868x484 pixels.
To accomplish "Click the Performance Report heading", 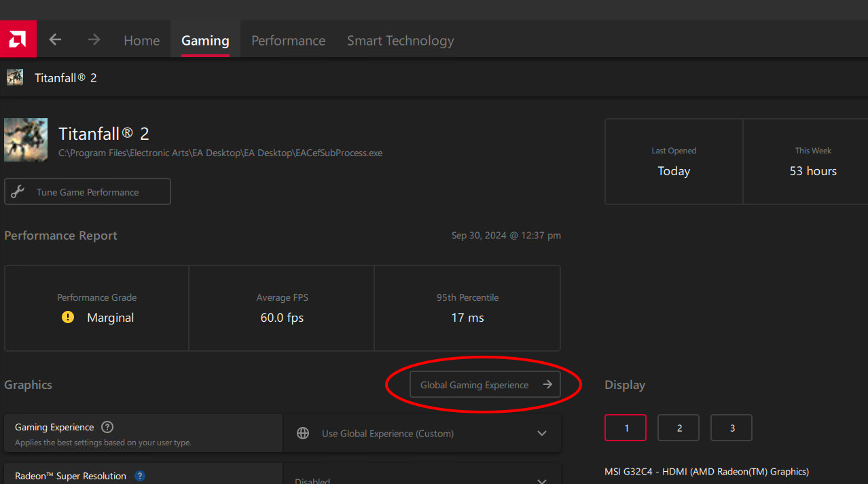I will coord(61,236).
